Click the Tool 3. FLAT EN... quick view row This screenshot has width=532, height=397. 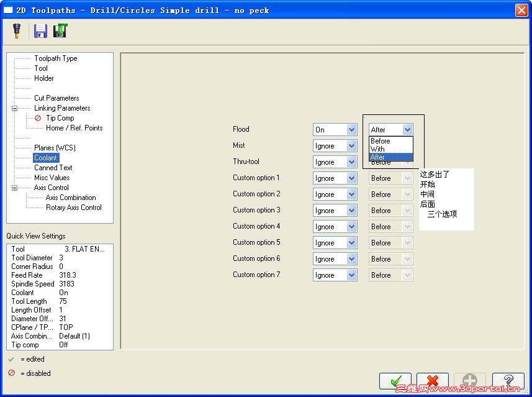pos(60,249)
